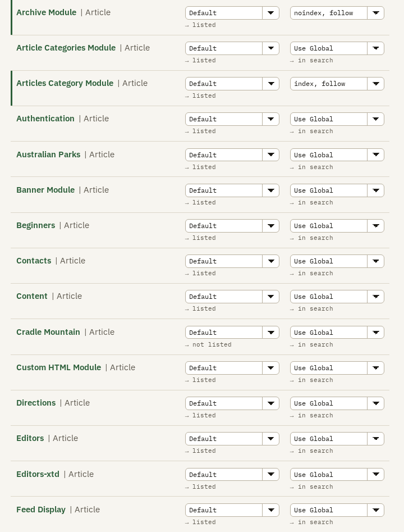This screenshot has width=404, height=532.
Task: Expand Cradle Mountain Default listing dropdown
Action: tap(232, 333)
